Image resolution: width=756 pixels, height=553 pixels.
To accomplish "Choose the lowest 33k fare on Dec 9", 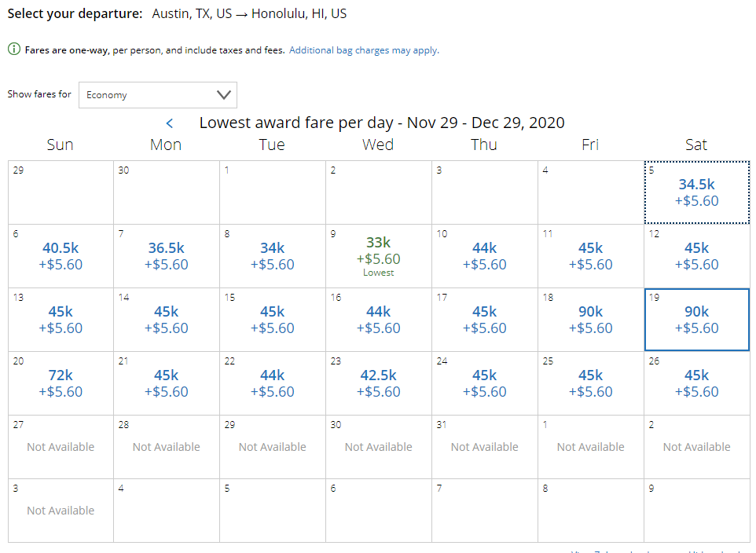I will click(x=379, y=256).
